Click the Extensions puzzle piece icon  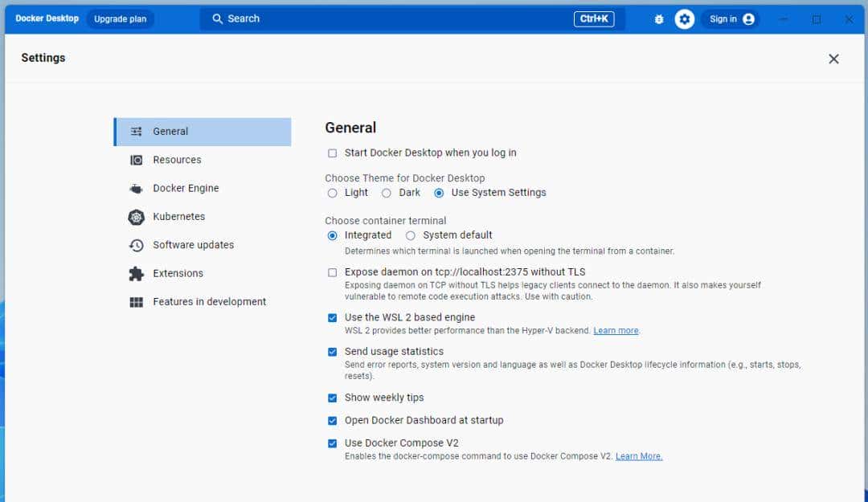tap(135, 273)
